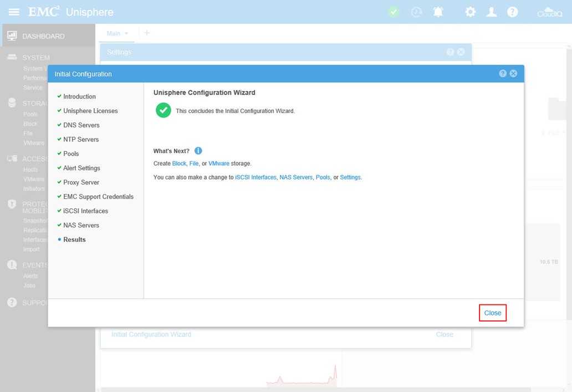Add a new dashboard tab with plus
The image size is (572, 392).
[x=147, y=33]
